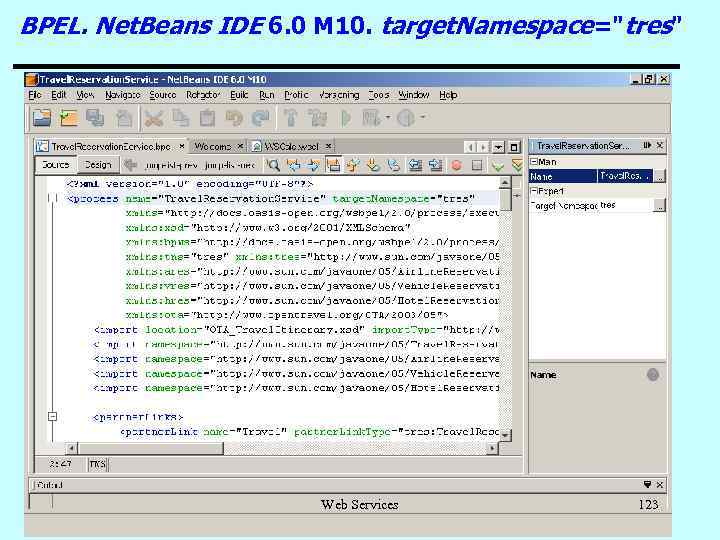The image size is (720, 540).
Task: Click the INS insert mode status indicator
Action: pyautogui.click(x=97, y=464)
